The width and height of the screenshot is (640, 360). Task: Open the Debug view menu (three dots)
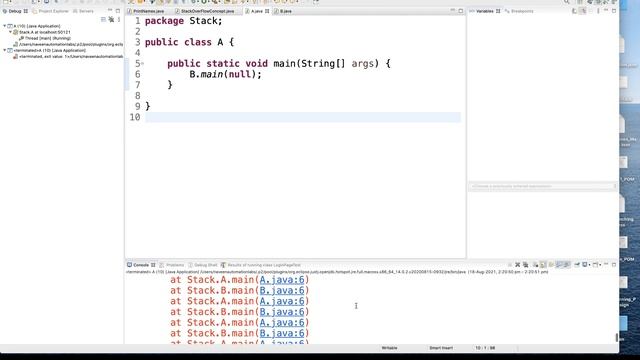click(x=119, y=19)
